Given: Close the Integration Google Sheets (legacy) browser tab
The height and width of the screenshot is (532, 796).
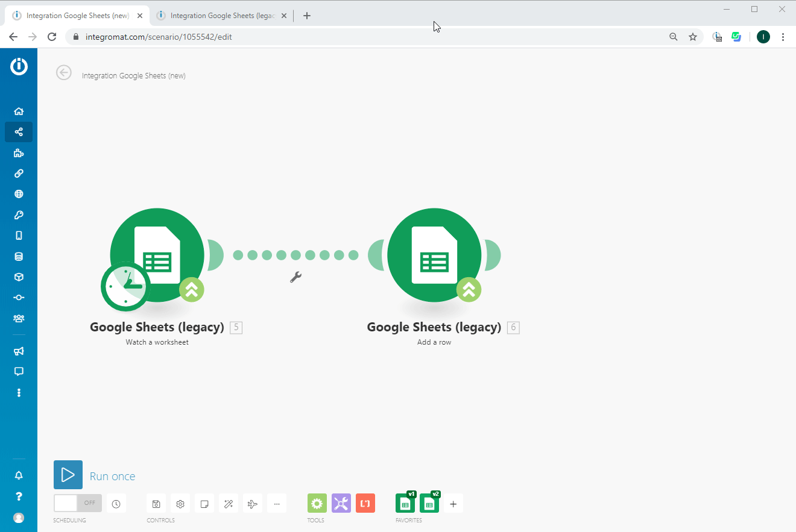Looking at the screenshot, I should pyautogui.click(x=284, y=16).
